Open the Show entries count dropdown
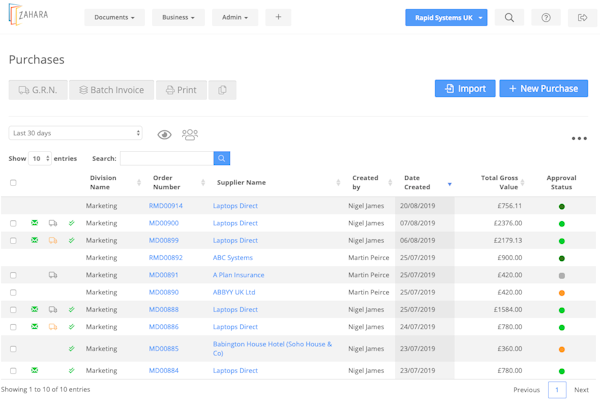 tap(40, 158)
